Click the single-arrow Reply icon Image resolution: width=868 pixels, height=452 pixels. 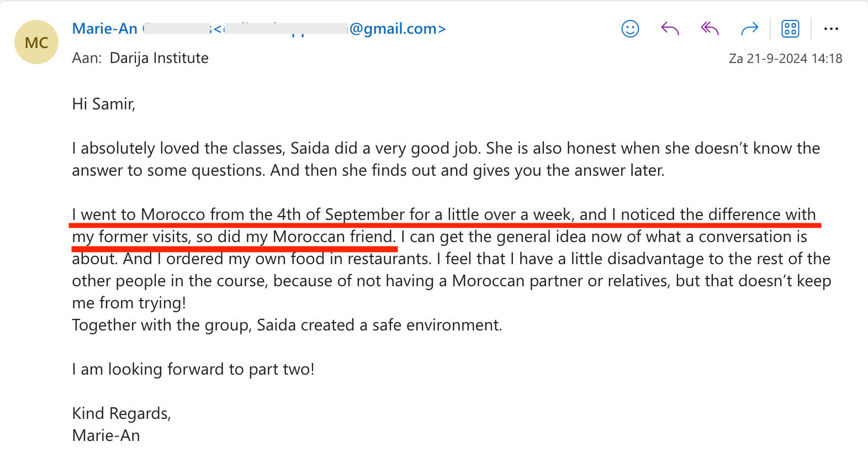click(x=670, y=29)
